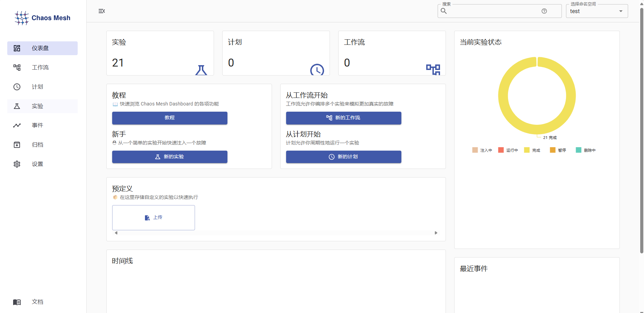Click the dashboard grid icon in sidebar
The image size is (644, 313).
[x=17, y=48]
